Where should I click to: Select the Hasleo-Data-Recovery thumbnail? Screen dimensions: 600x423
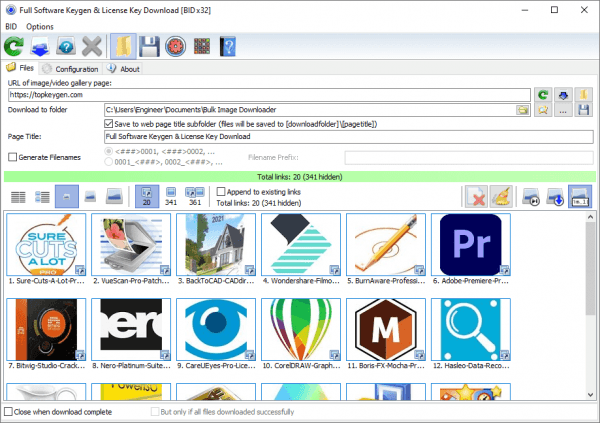(471, 330)
